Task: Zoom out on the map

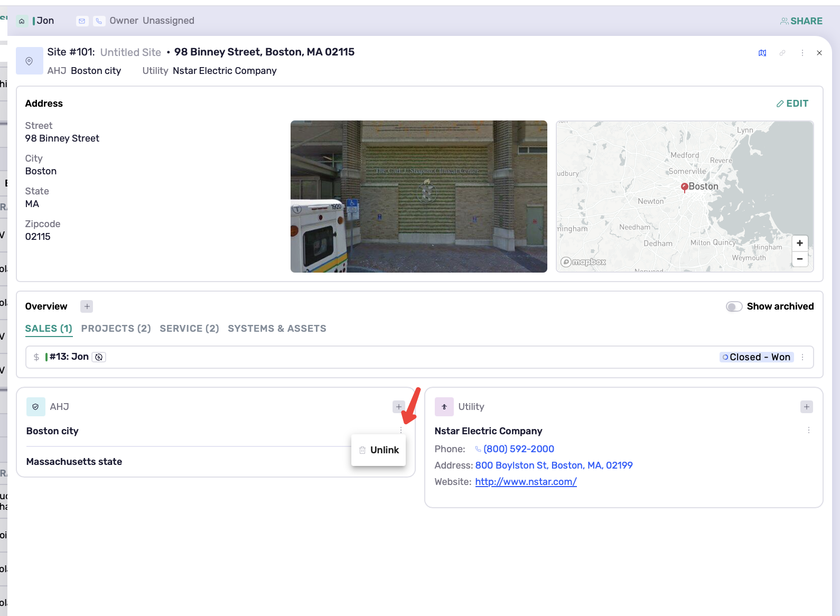Action: [x=800, y=259]
